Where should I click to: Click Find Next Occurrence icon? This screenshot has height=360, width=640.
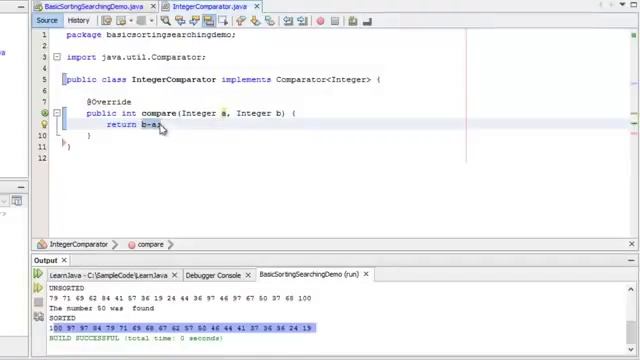pos(194,21)
